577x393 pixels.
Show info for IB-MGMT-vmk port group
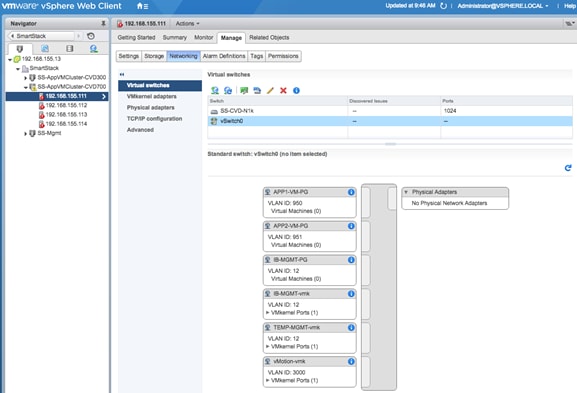click(x=351, y=294)
